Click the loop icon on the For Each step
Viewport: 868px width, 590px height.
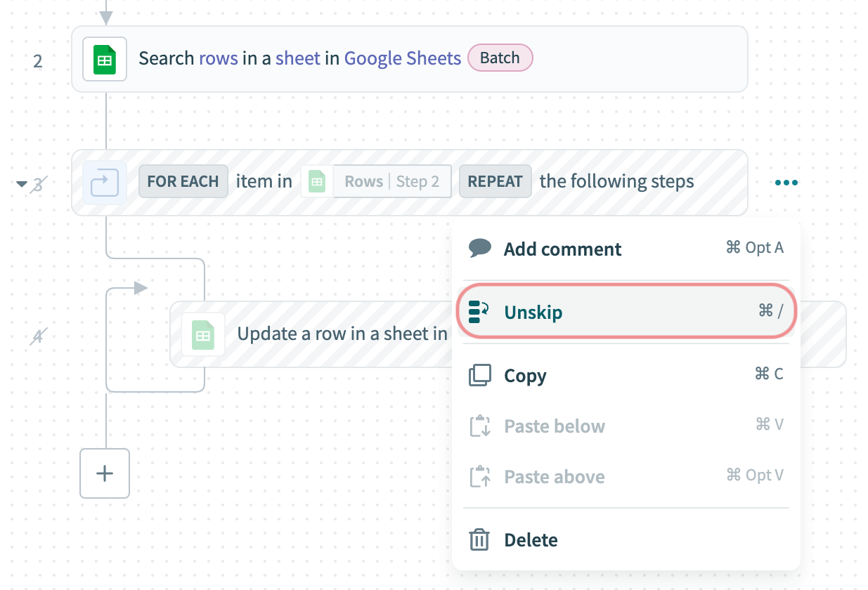point(105,183)
